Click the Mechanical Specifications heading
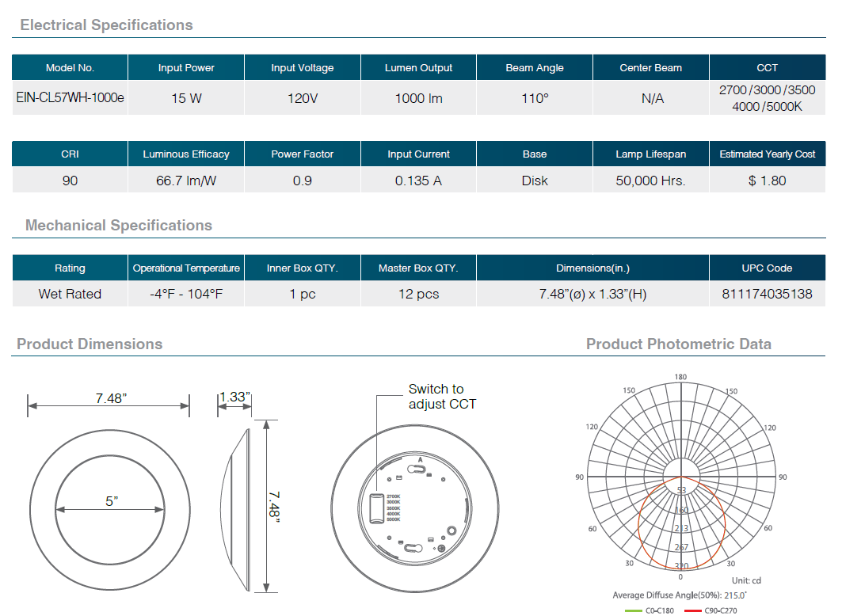 click(x=119, y=226)
